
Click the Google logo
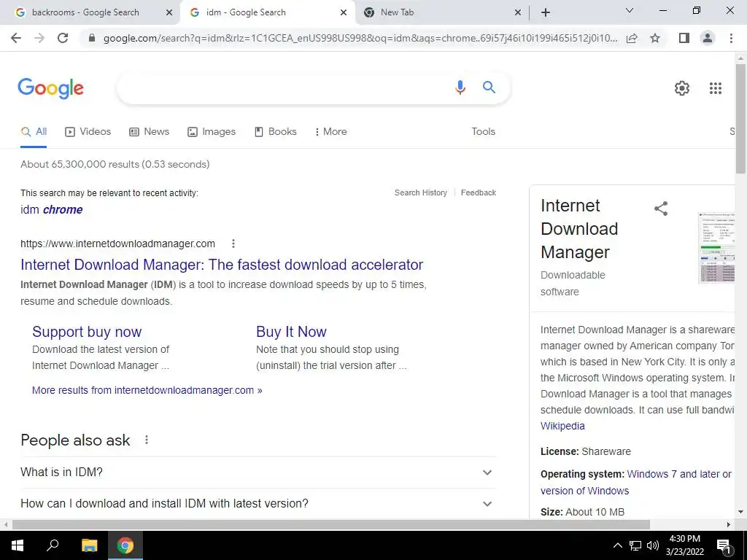tap(50, 88)
